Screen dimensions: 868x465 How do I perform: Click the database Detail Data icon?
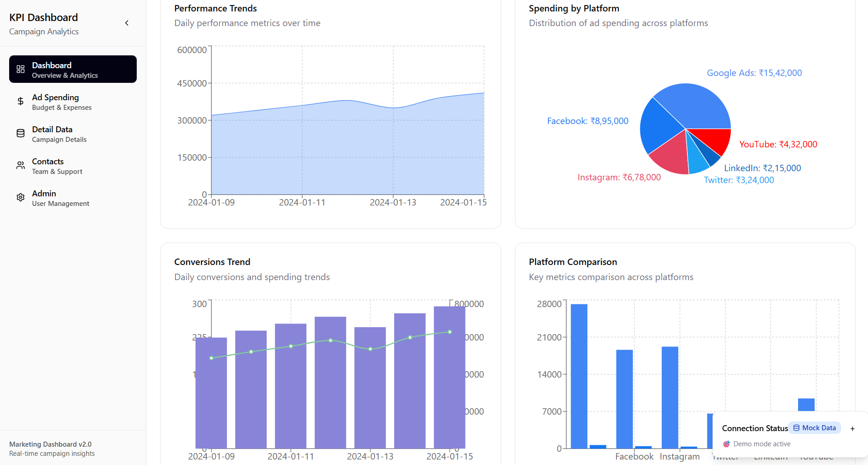[21, 133]
